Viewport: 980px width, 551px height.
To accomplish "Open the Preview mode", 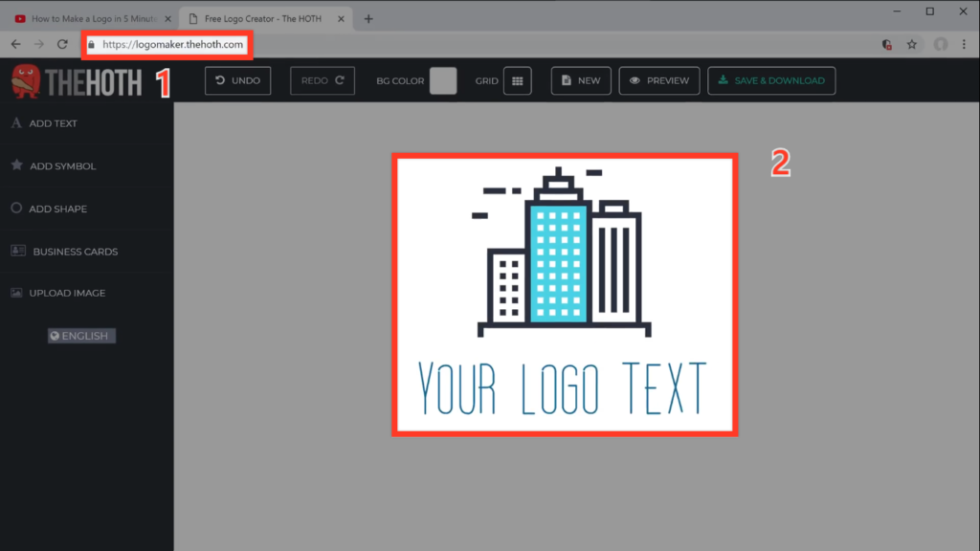I will tap(658, 80).
